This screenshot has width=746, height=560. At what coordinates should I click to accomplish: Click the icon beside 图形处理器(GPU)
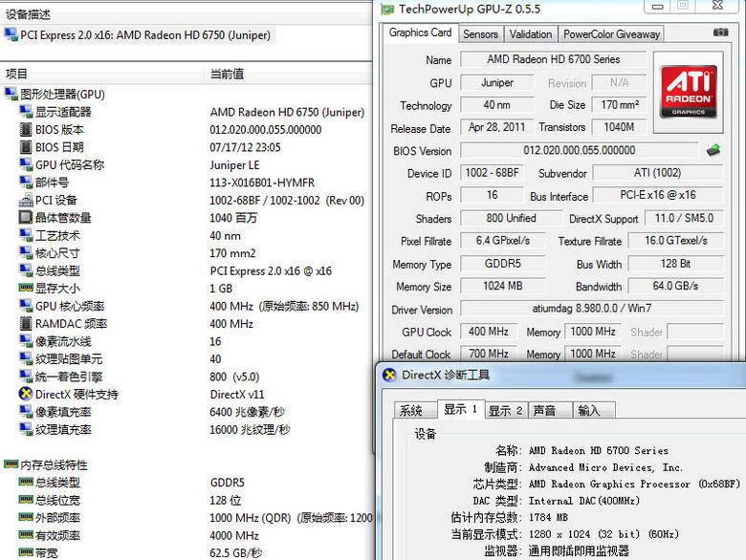(x=11, y=94)
